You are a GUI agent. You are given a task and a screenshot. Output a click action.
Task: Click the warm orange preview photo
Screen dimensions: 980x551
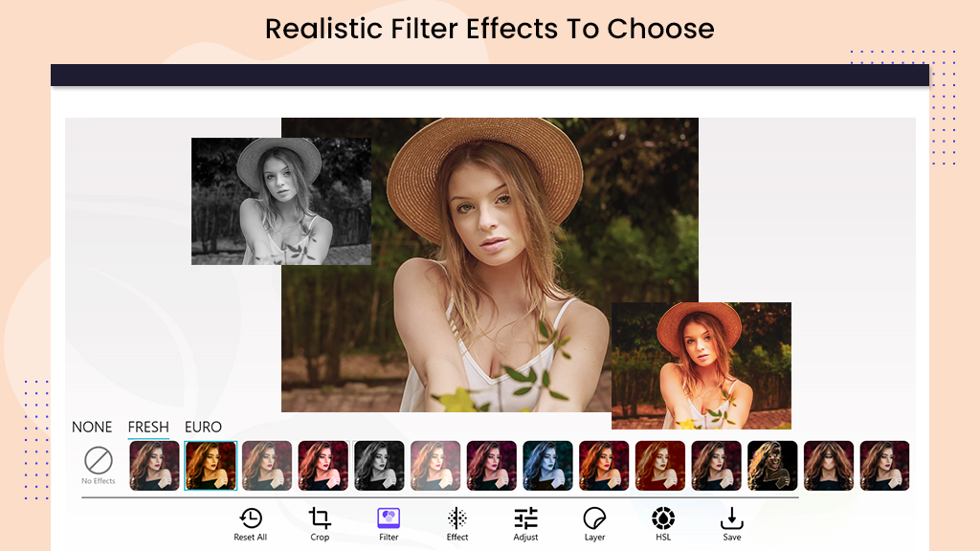pos(702,365)
